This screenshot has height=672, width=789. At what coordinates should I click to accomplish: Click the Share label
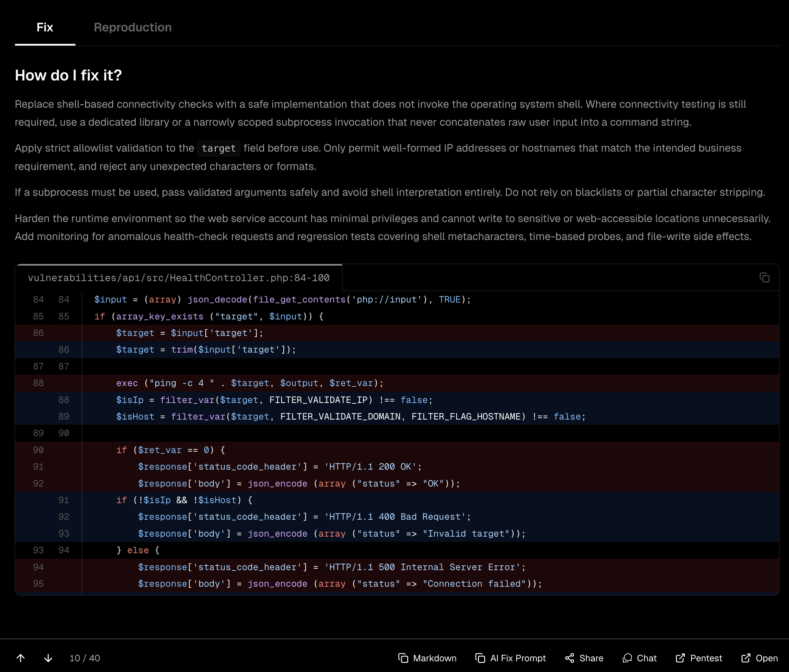click(591, 658)
